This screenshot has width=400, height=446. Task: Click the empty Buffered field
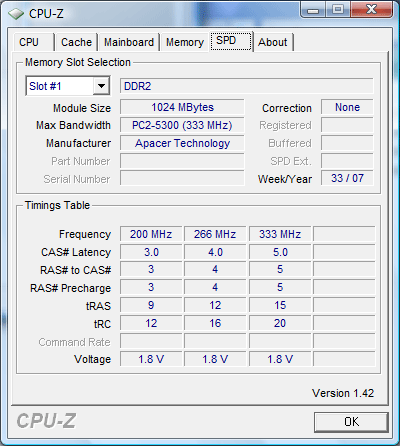tap(347, 143)
